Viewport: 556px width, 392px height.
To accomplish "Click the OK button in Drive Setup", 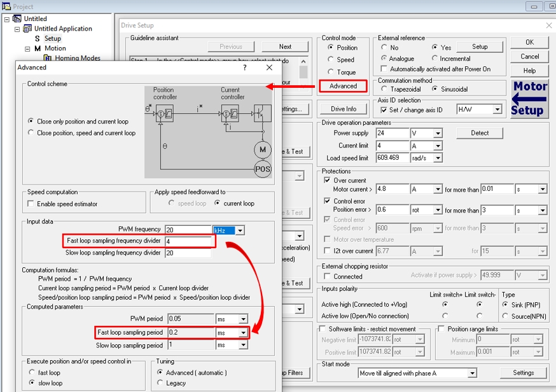I will (529, 42).
